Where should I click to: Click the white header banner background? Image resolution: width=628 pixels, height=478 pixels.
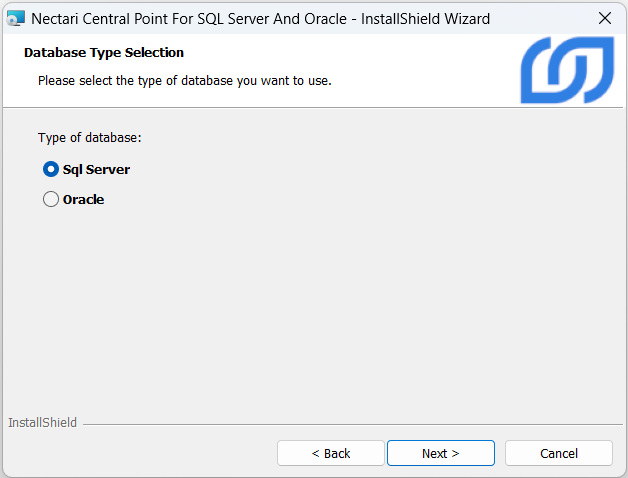[x=420, y=60]
